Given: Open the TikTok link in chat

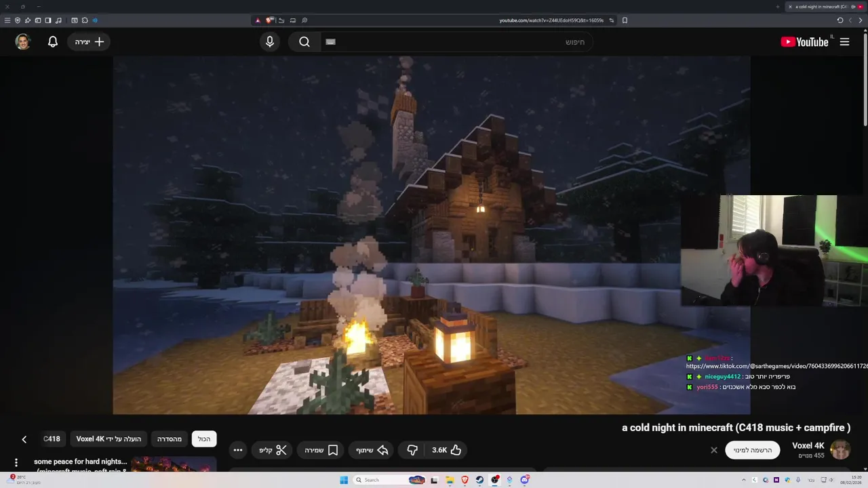Looking at the screenshot, I should click(776, 366).
